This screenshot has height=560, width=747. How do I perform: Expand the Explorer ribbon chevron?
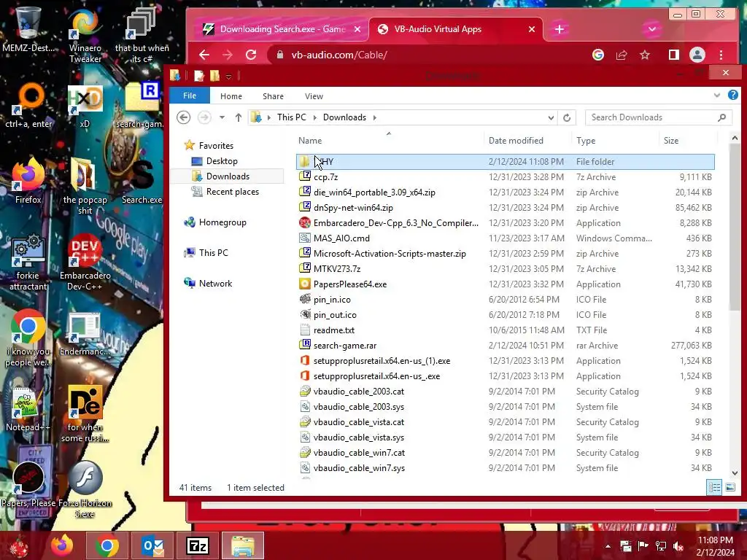coord(717,96)
